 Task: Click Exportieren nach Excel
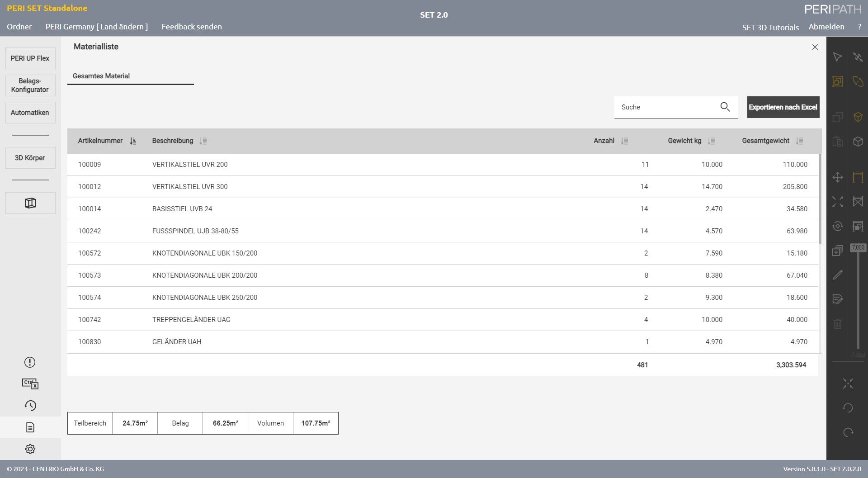click(x=783, y=107)
